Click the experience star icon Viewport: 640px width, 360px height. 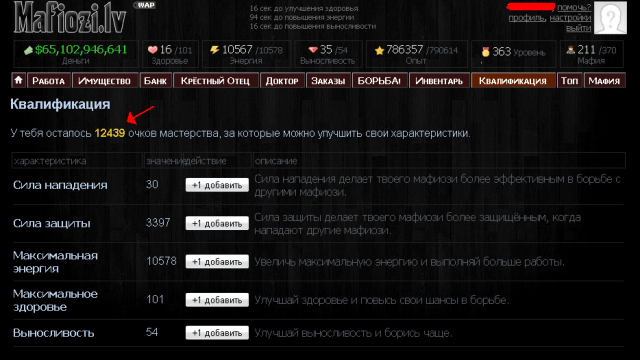380,50
